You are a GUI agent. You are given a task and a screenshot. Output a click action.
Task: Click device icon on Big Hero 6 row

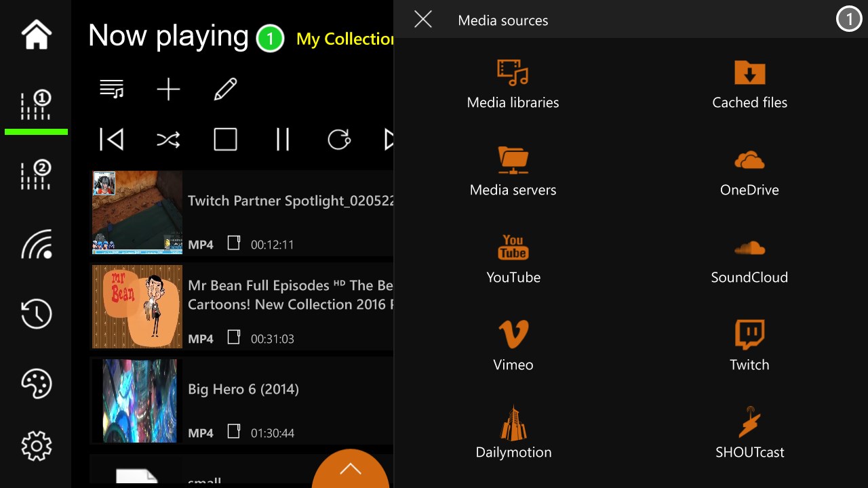click(234, 431)
